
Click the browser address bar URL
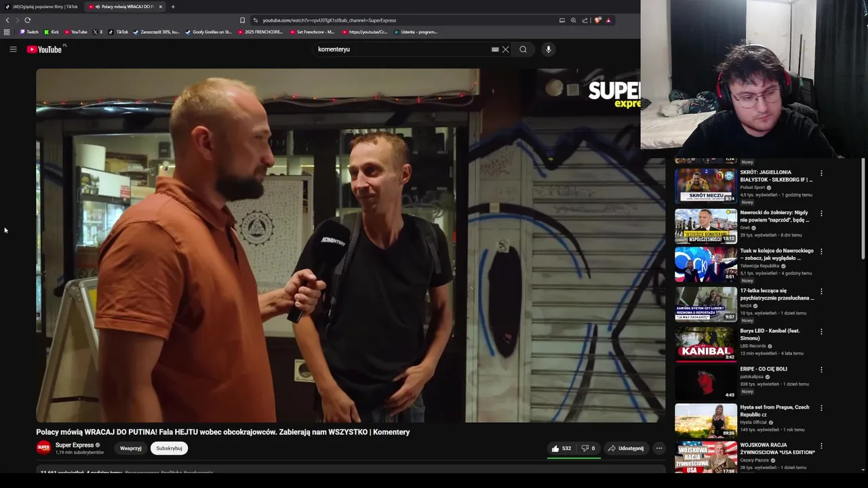329,20
